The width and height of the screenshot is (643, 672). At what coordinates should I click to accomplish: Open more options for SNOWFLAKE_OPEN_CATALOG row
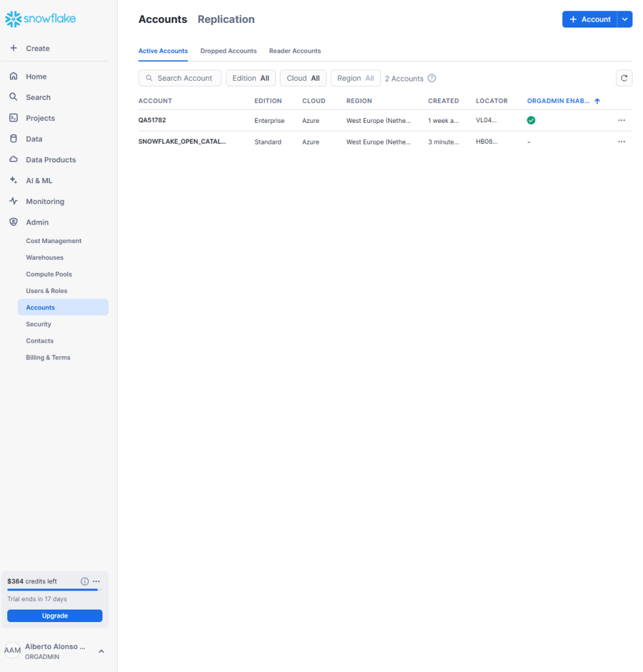click(621, 142)
